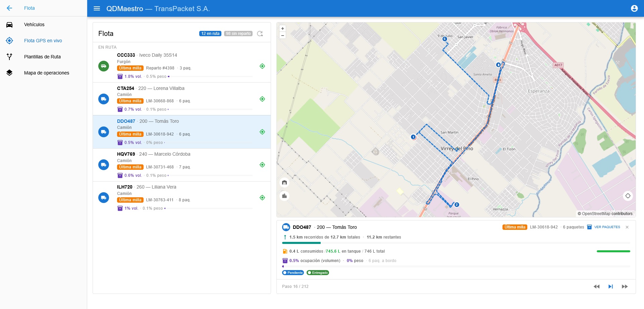This screenshot has width=644, height=309.
Task: Click the package box icon in ILH720 row
Action: pyautogui.click(x=120, y=208)
